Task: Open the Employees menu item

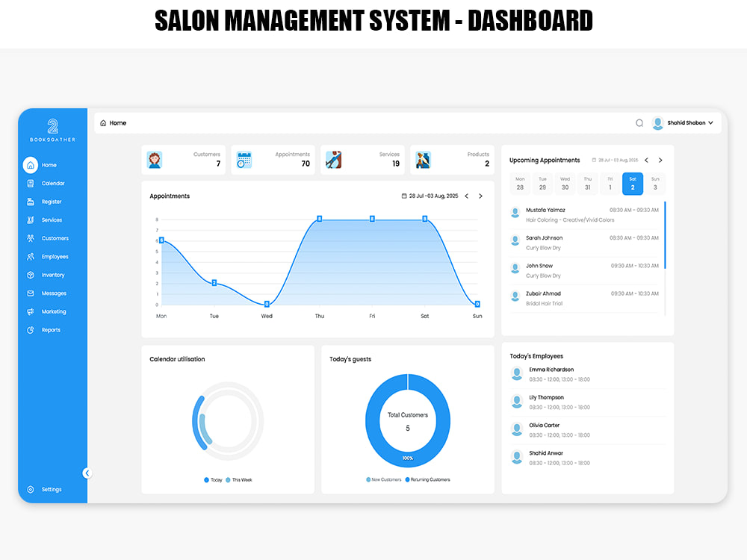Action: 55,257
